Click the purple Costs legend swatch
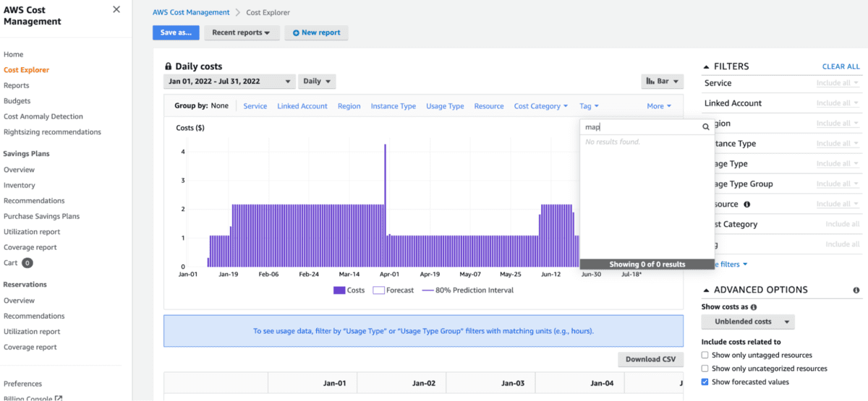This screenshot has height=401, width=868. [x=339, y=290]
